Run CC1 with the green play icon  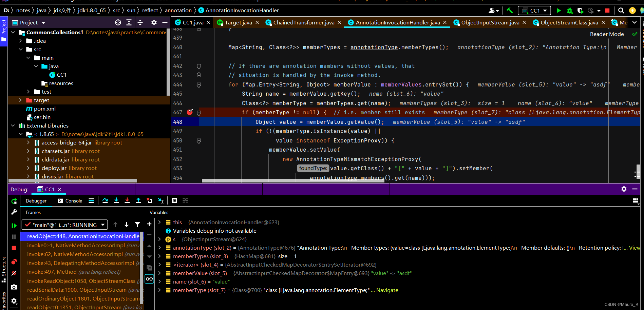(558, 11)
